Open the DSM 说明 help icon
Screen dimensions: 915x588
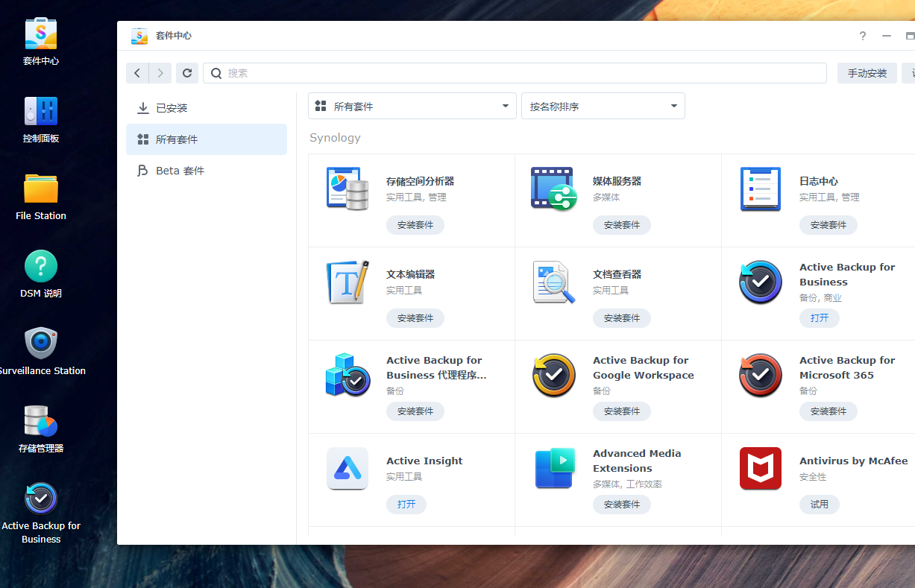[41, 266]
